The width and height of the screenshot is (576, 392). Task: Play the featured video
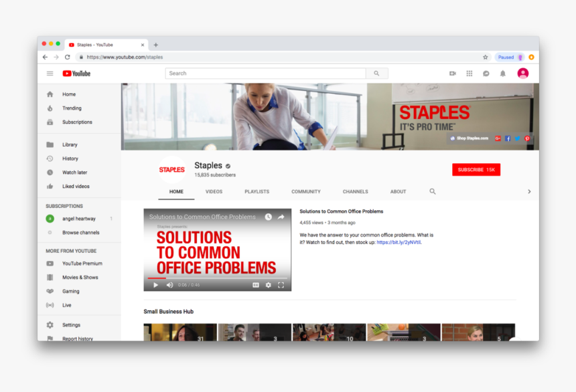click(x=156, y=285)
